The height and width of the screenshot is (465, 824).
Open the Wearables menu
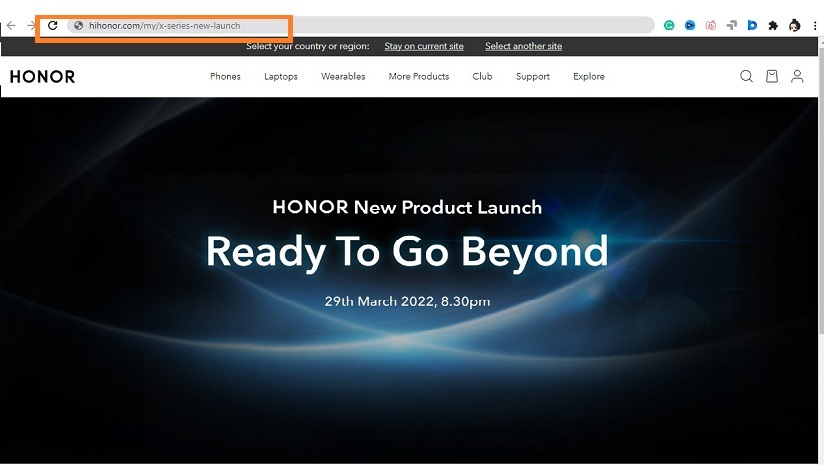(343, 76)
